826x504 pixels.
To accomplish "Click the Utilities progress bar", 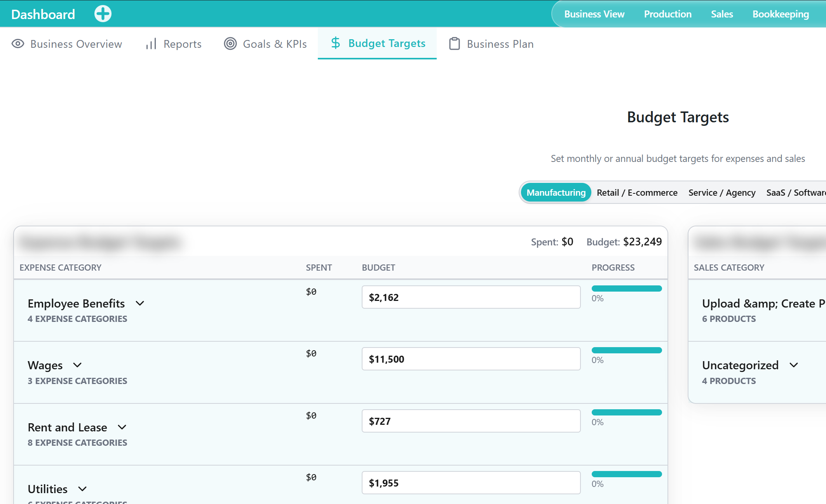I will click(x=626, y=474).
